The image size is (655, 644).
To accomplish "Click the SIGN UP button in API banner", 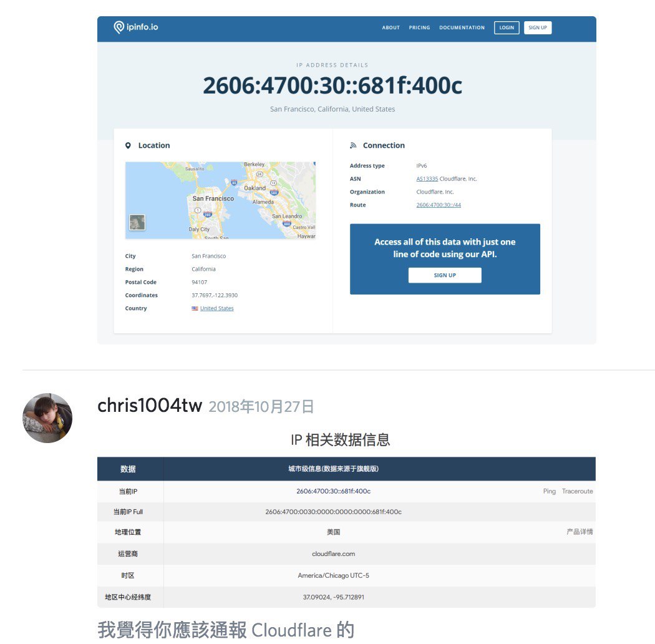I will (x=444, y=275).
